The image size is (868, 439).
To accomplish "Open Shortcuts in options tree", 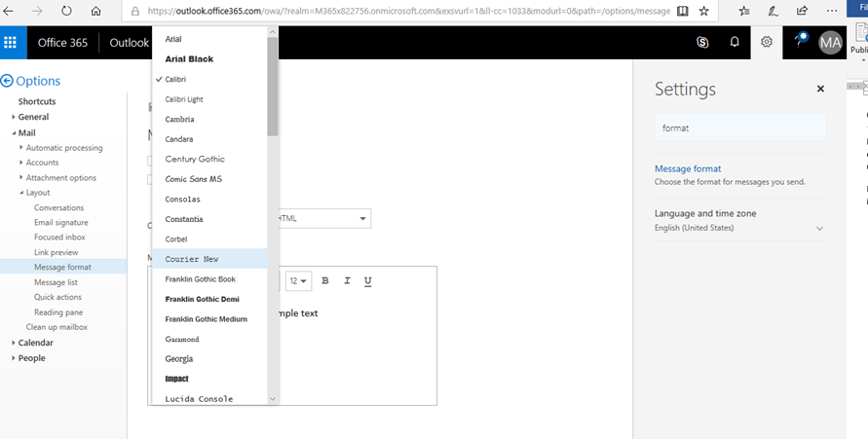I will (x=37, y=102).
